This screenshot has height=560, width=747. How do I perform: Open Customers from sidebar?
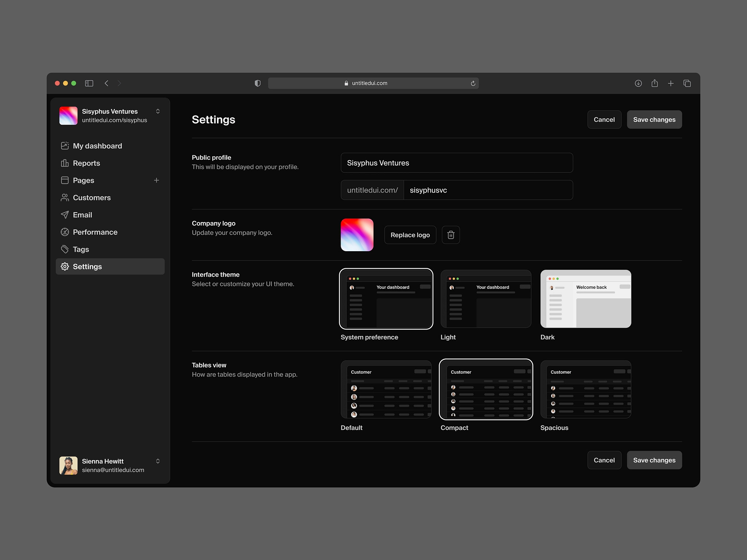tap(110, 198)
